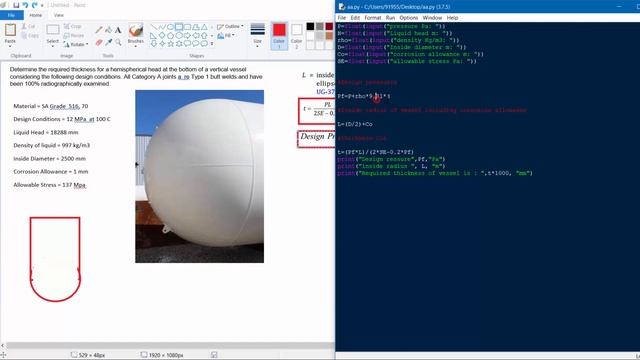This screenshot has width=640, height=360.
Task: Click the Brushes tool icon
Action: pos(136,30)
